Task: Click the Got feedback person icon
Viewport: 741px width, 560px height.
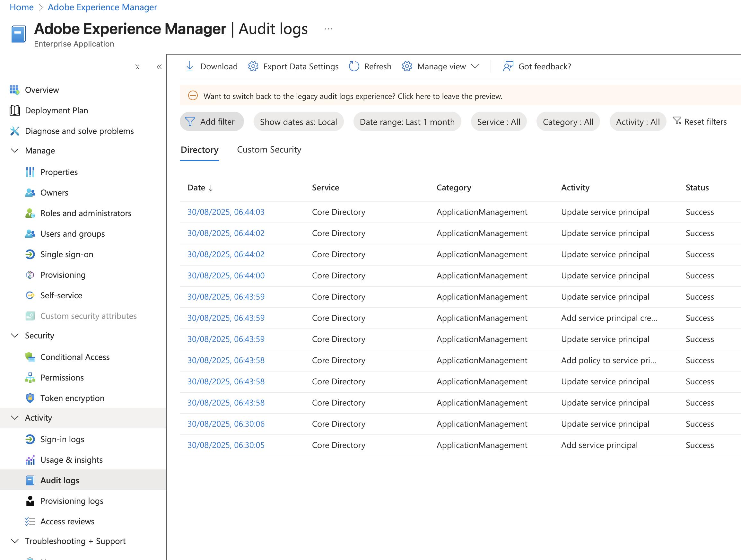Action: coord(508,66)
